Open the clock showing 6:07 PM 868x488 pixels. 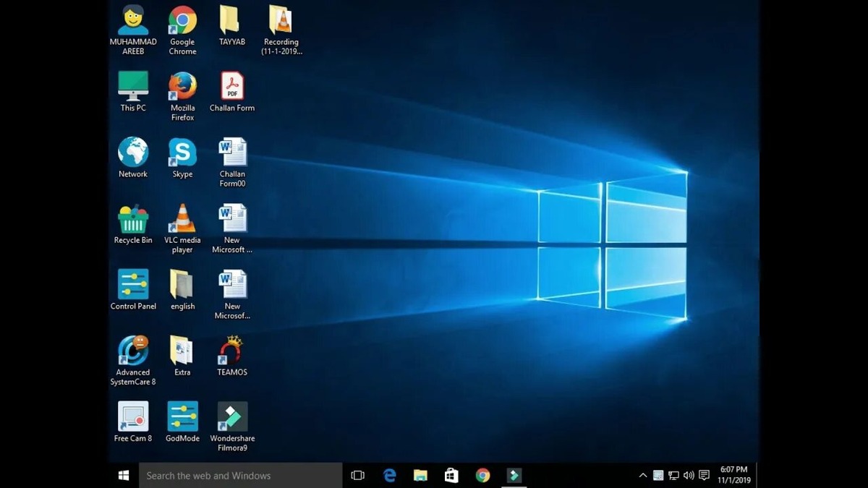click(734, 475)
